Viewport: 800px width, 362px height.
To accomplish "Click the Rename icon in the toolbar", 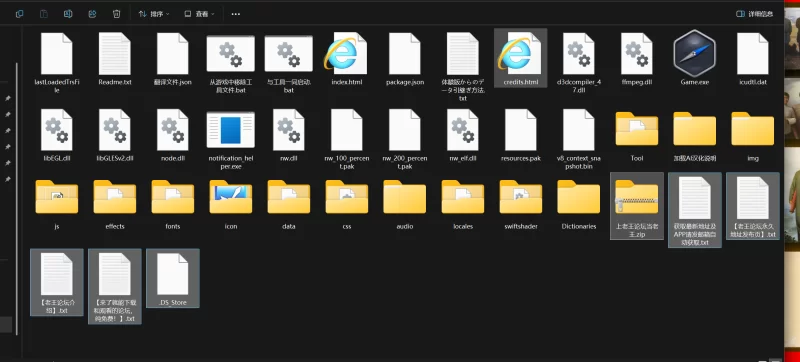I will point(68,14).
